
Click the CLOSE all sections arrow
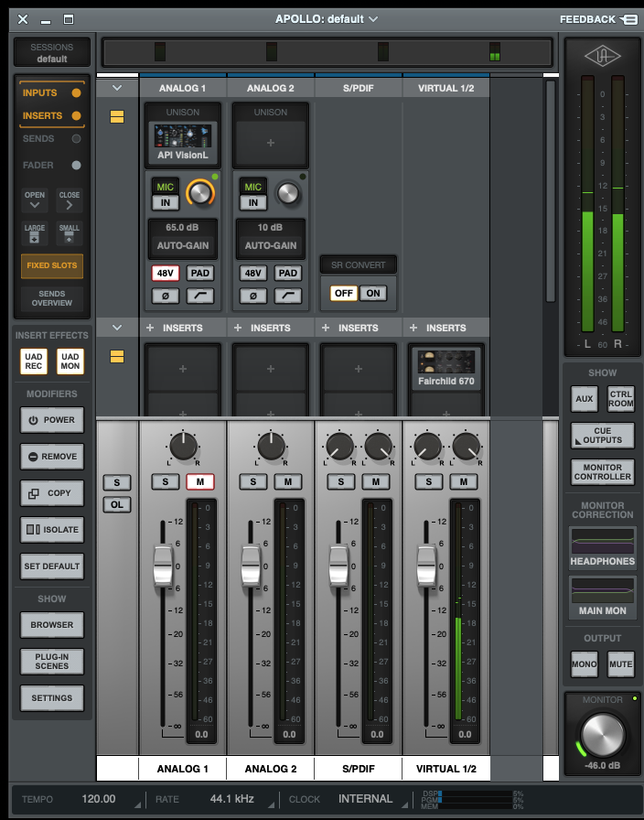69,200
